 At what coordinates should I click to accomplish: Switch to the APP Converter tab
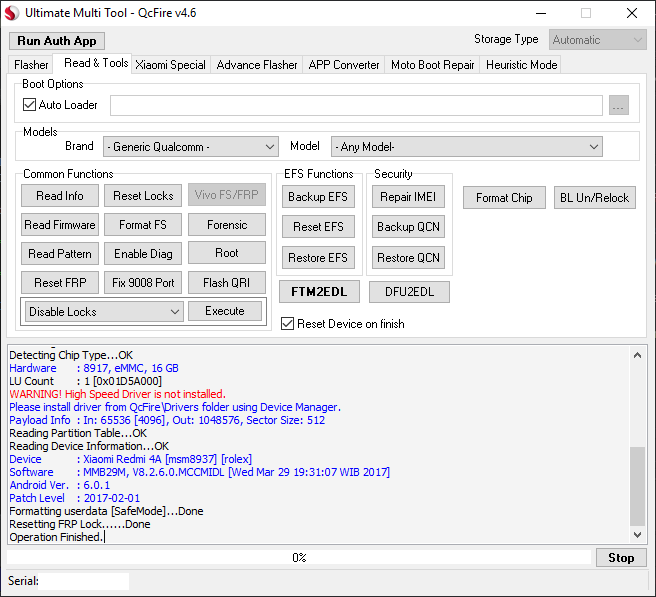[x=344, y=65]
